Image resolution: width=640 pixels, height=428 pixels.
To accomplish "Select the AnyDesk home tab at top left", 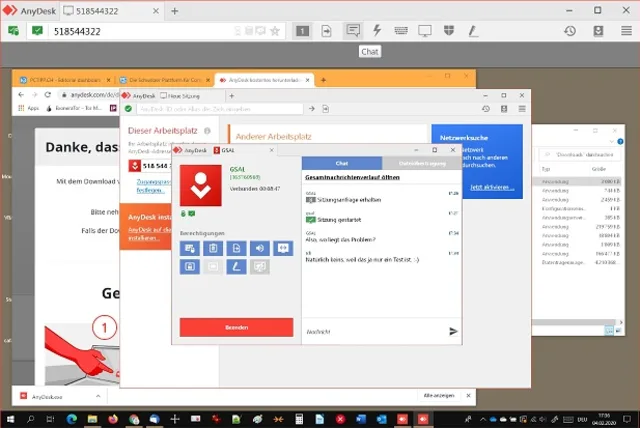I will pyautogui.click(x=29, y=11).
